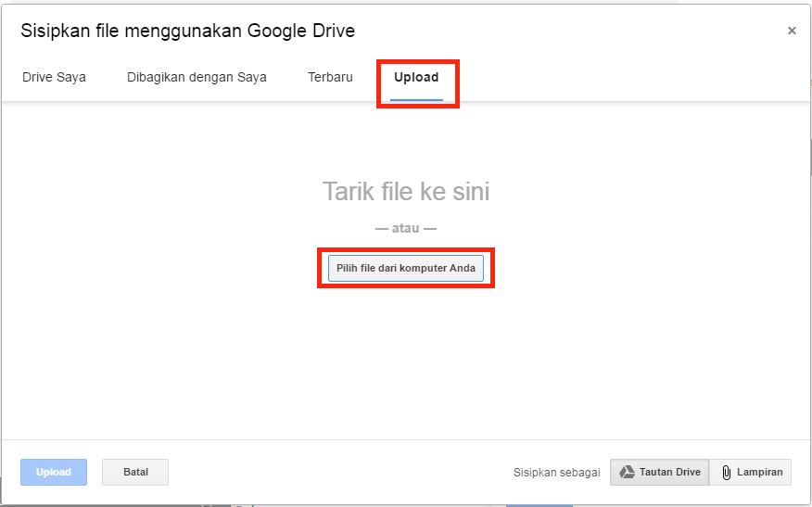Select the Upload tab
Viewport: 812px width, 507px height.
tap(416, 77)
